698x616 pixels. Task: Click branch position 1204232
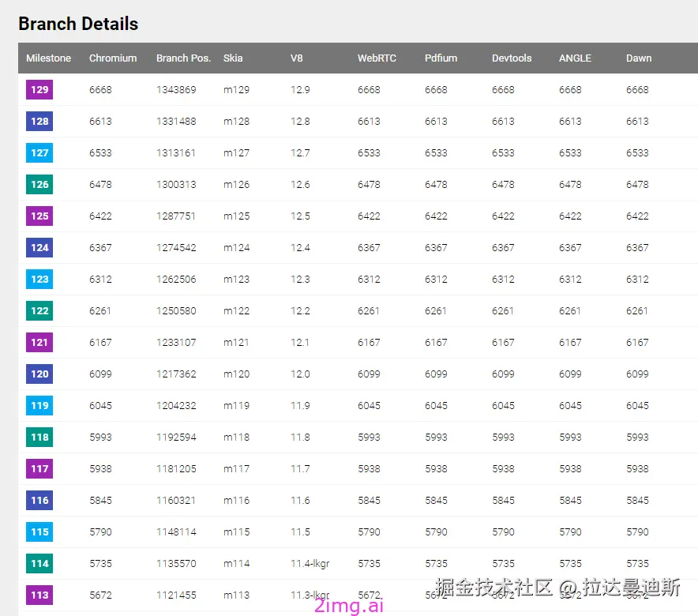coord(176,406)
